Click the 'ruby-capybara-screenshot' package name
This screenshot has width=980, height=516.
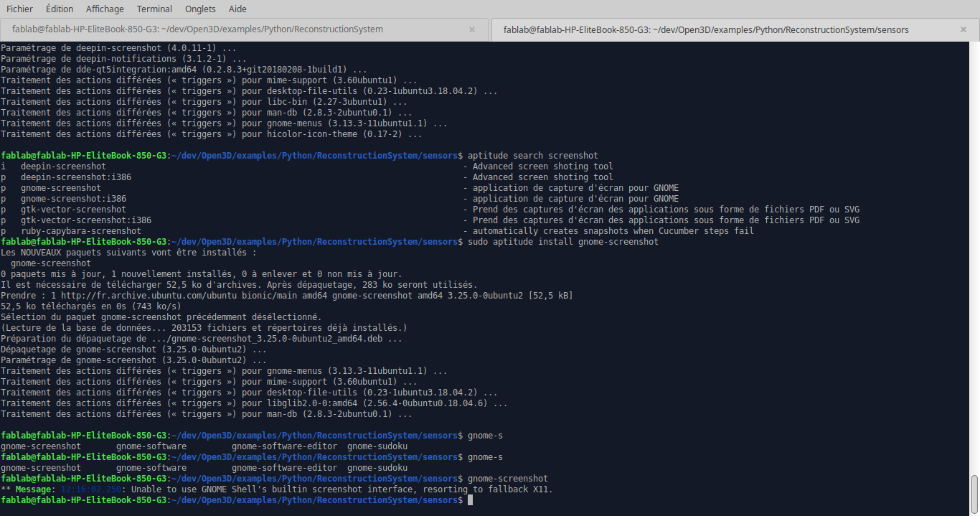point(80,231)
